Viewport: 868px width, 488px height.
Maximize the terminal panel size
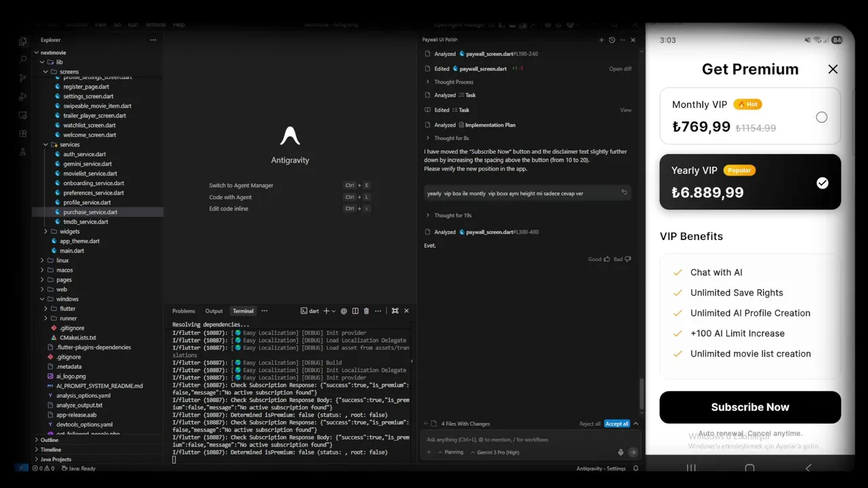click(395, 311)
